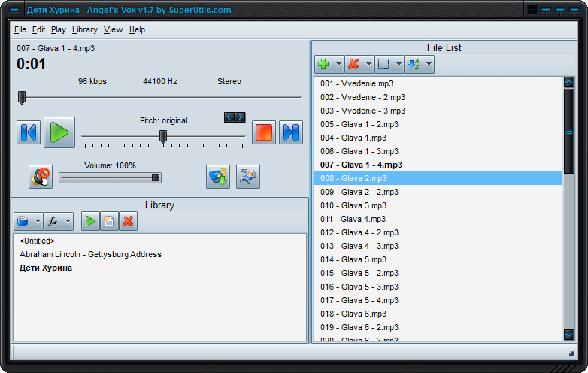
Task: Open the Help menu
Action: (x=138, y=29)
